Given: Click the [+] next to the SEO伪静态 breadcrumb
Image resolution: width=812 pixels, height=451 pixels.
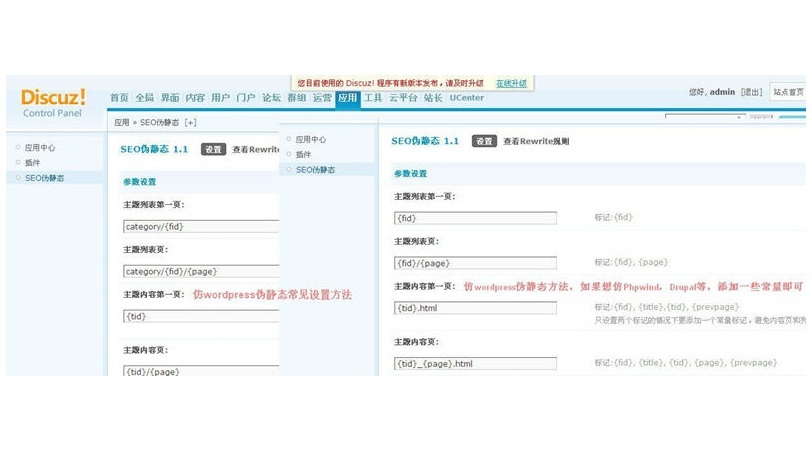Looking at the screenshot, I should [191, 122].
